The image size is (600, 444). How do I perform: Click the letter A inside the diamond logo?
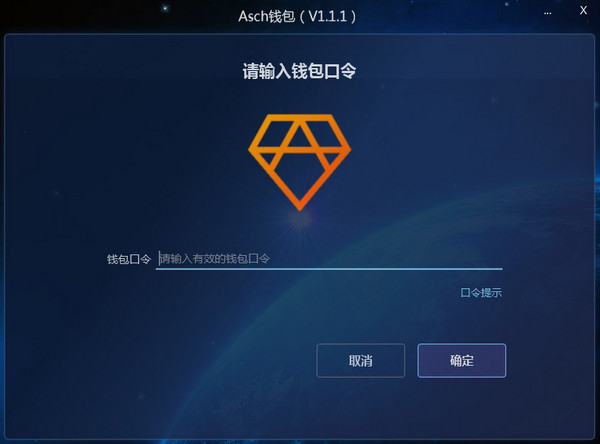[x=300, y=147]
